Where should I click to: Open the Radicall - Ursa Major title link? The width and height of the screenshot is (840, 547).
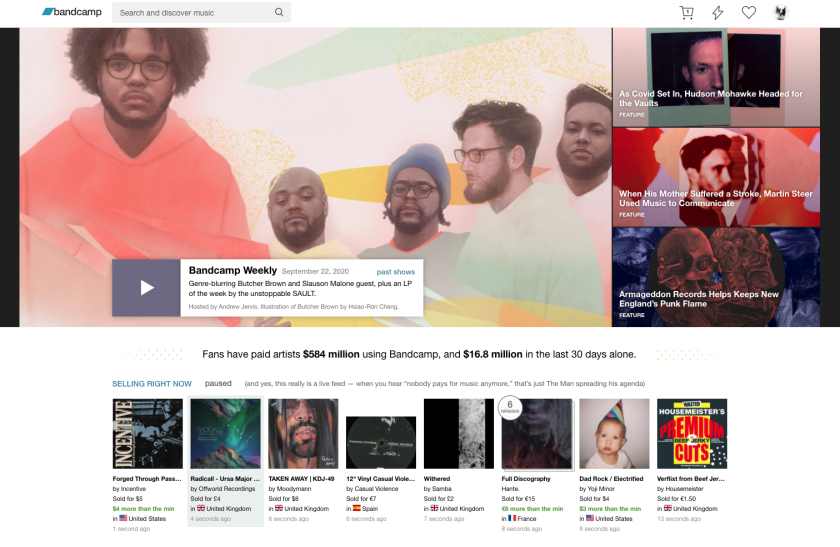point(225,479)
